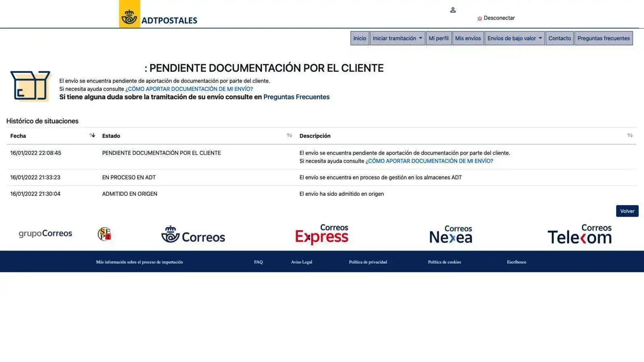The height and width of the screenshot is (362, 644).
Task: Open Más información sobre el proceso de importación
Action: 139,262
